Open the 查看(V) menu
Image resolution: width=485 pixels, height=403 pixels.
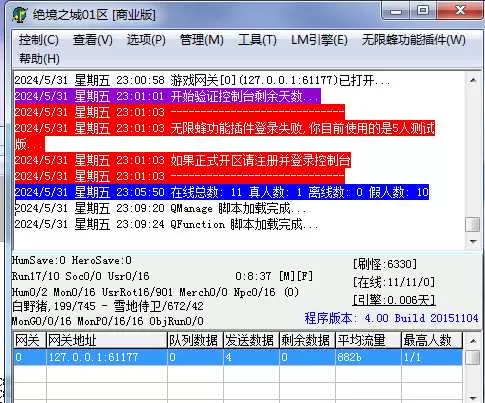click(93, 40)
